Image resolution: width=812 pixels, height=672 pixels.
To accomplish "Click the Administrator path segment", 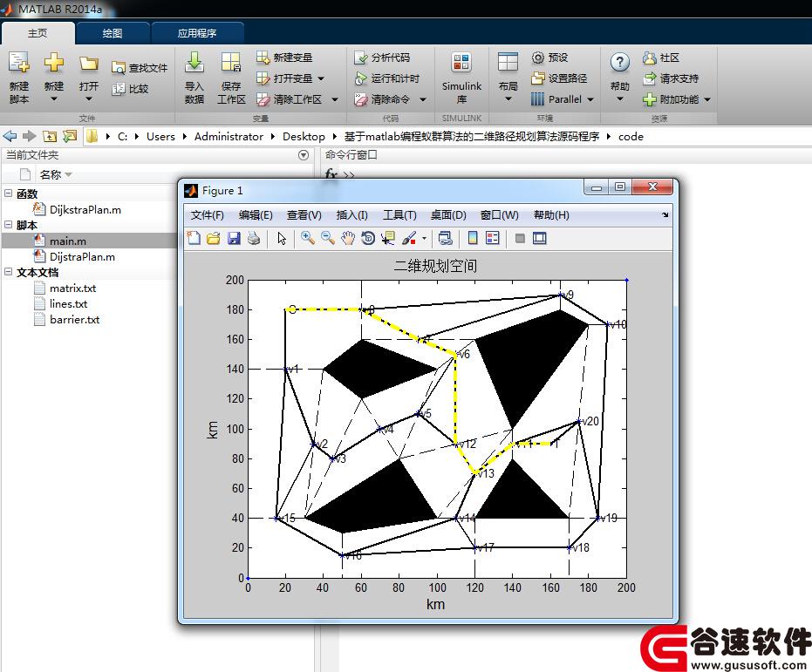I will coord(229,137).
